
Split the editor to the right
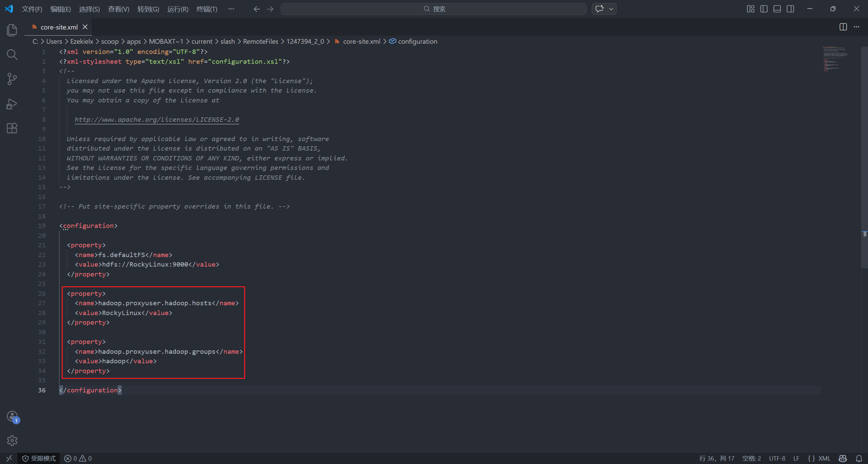tap(843, 27)
